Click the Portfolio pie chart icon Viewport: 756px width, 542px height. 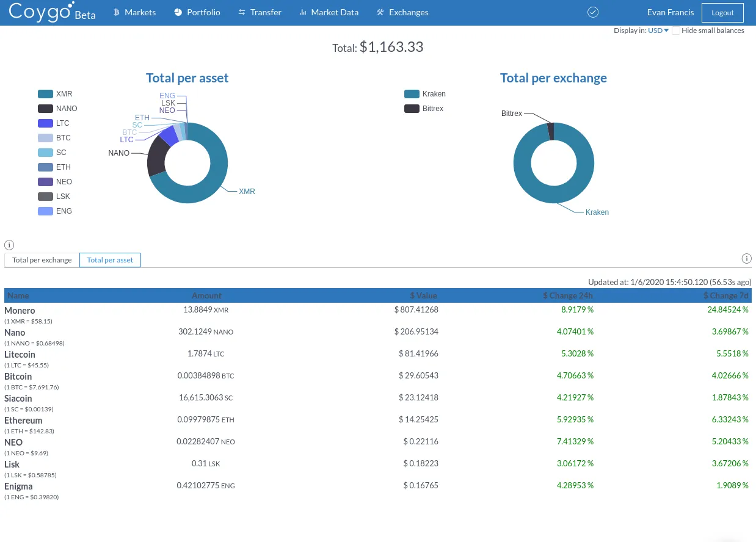pos(178,12)
